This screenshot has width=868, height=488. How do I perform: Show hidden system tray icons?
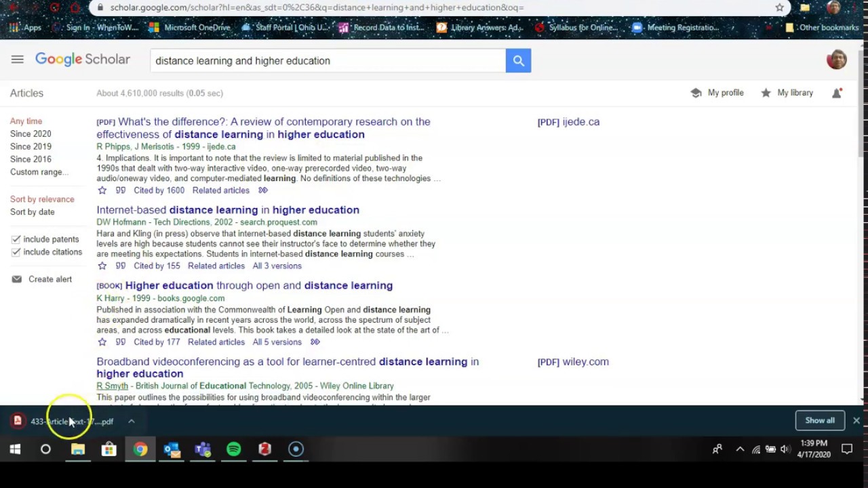[740, 449]
